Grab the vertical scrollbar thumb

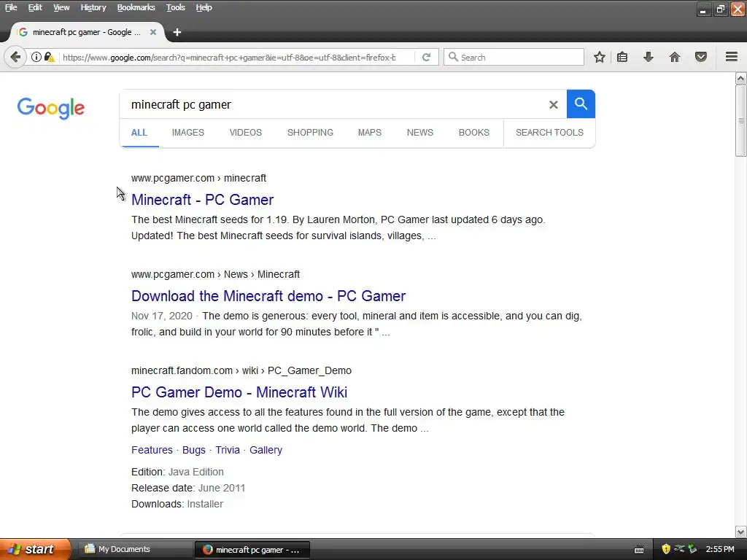(741, 120)
